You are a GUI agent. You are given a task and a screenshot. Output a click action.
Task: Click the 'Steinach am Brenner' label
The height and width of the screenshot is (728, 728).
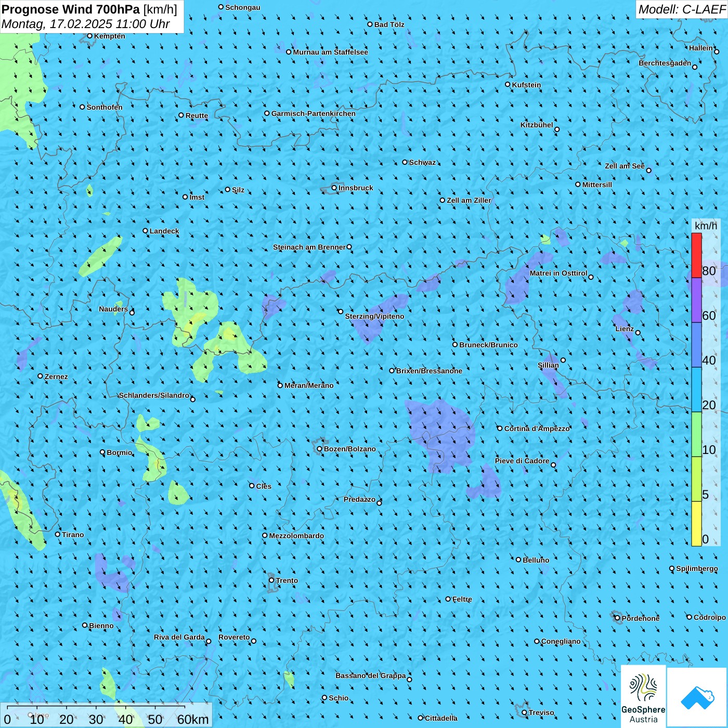309,247
